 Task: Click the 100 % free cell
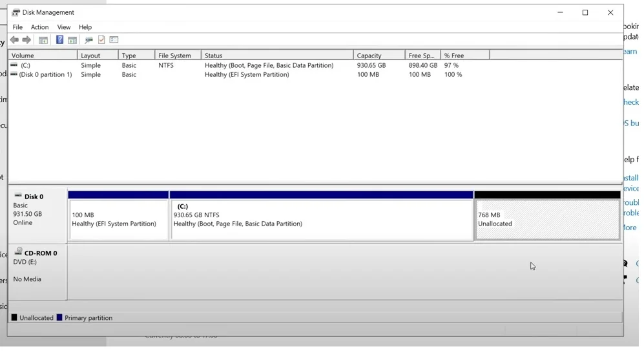point(453,74)
